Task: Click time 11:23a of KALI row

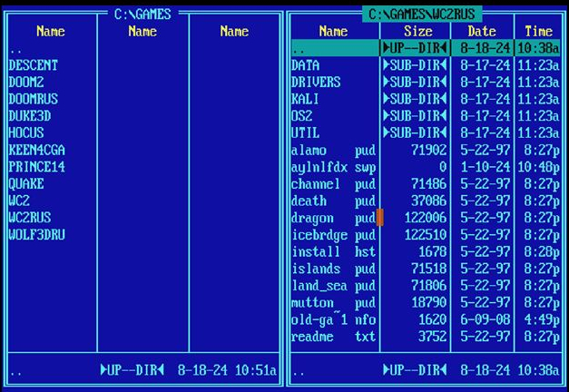Action: (538, 99)
